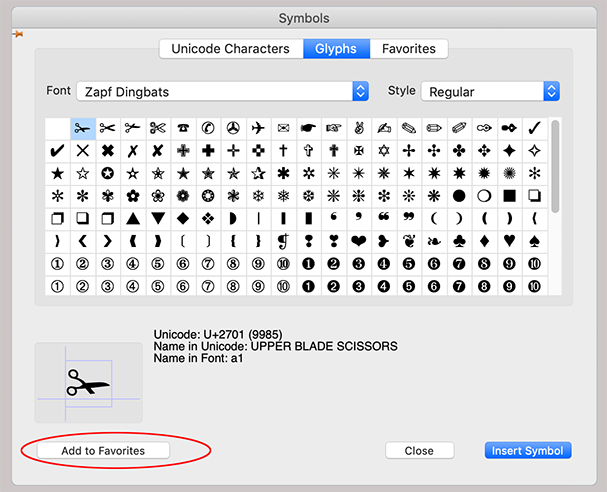Click the glyph grid vertical scrollbar
This screenshot has height=492, width=607.
click(x=555, y=165)
